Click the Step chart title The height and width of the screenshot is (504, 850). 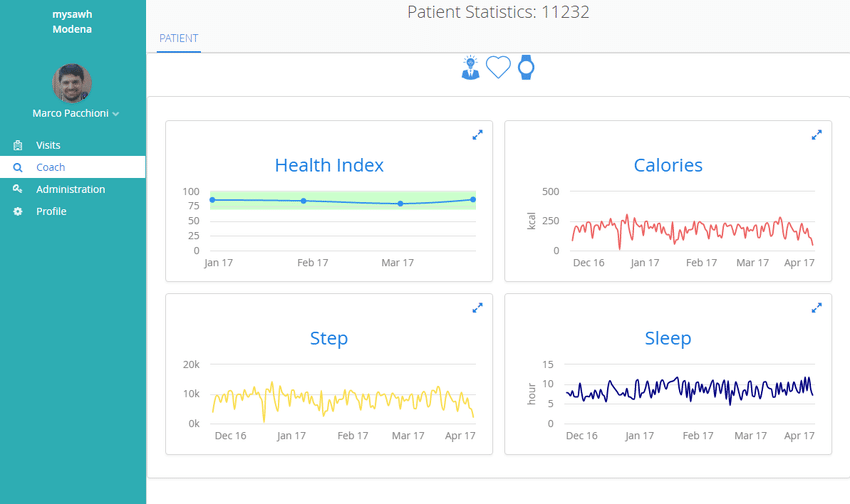coord(329,338)
